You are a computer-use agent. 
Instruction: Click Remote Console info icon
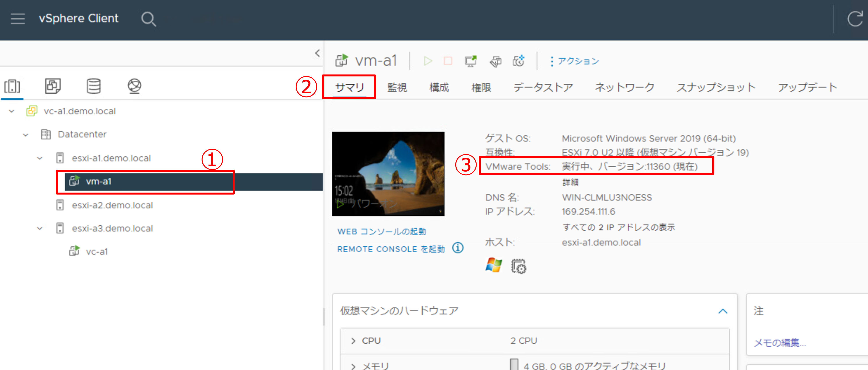click(x=458, y=248)
